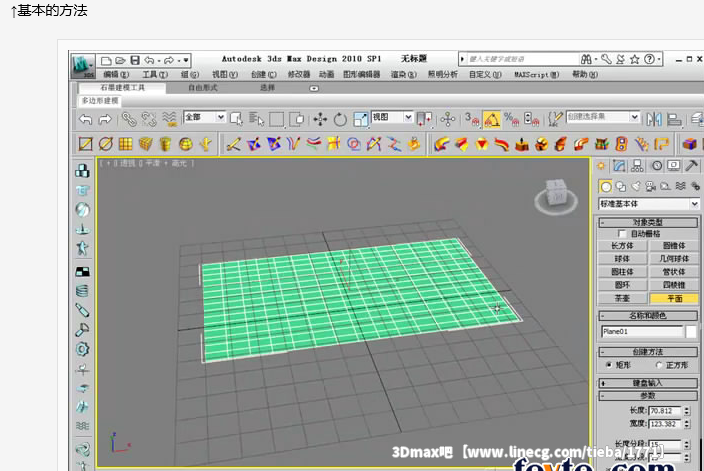Click the Rectangular Selection Region icon

pyautogui.click(x=276, y=119)
